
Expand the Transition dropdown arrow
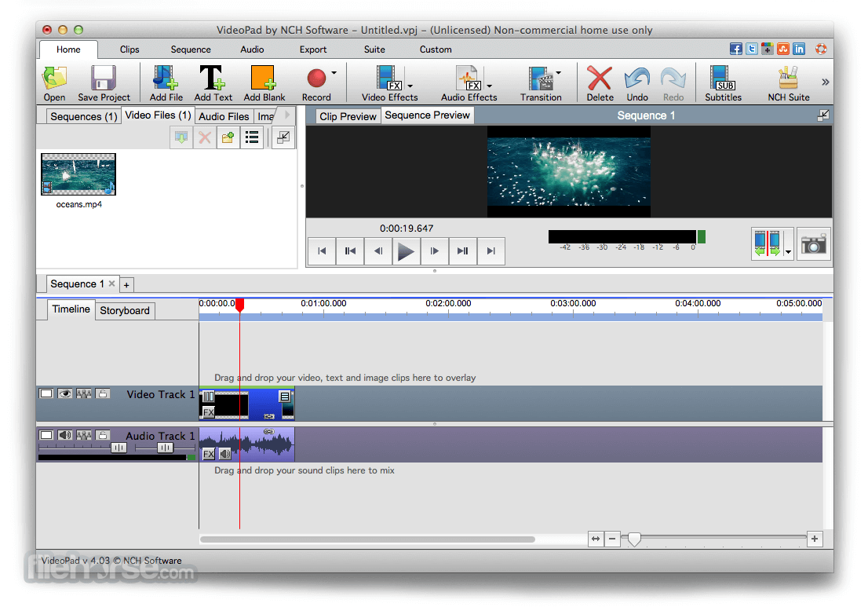559,72
